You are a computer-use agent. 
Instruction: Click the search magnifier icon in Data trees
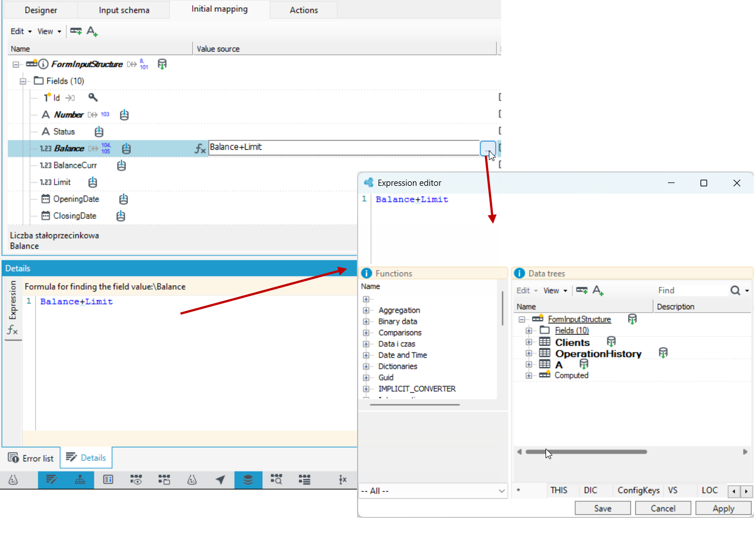pyautogui.click(x=735, y=290)
